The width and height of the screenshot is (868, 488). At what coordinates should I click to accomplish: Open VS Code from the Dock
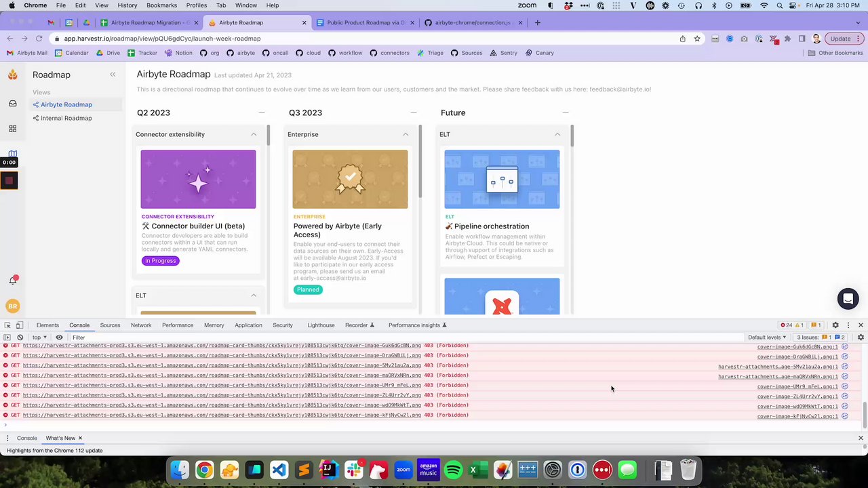click(x=279, y=470)
